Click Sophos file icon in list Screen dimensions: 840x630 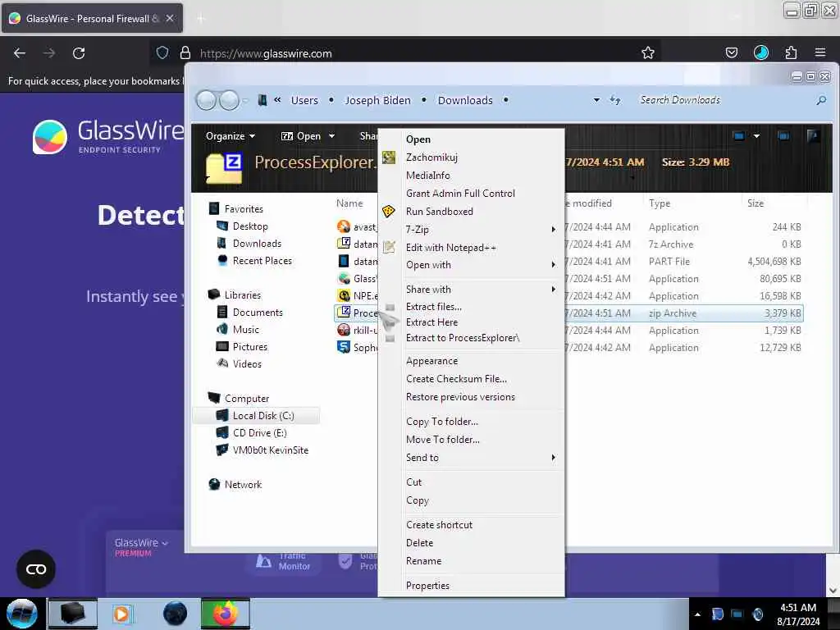point(344,347)
